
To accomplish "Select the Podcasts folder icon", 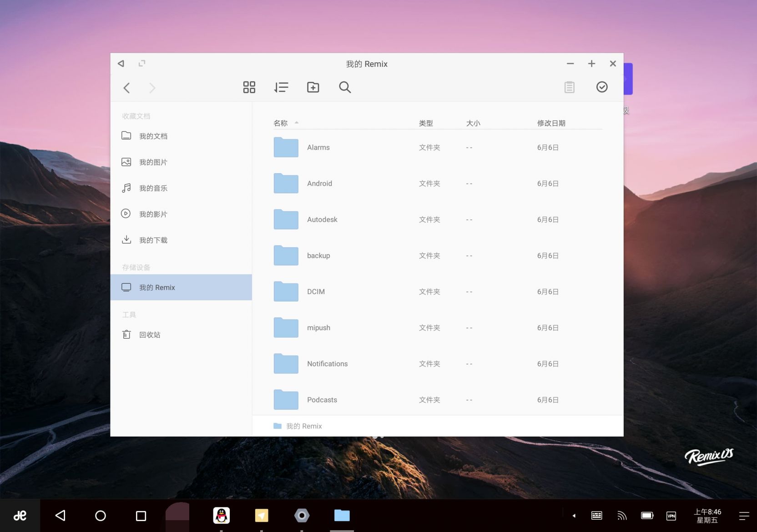I will click(286, 400).
